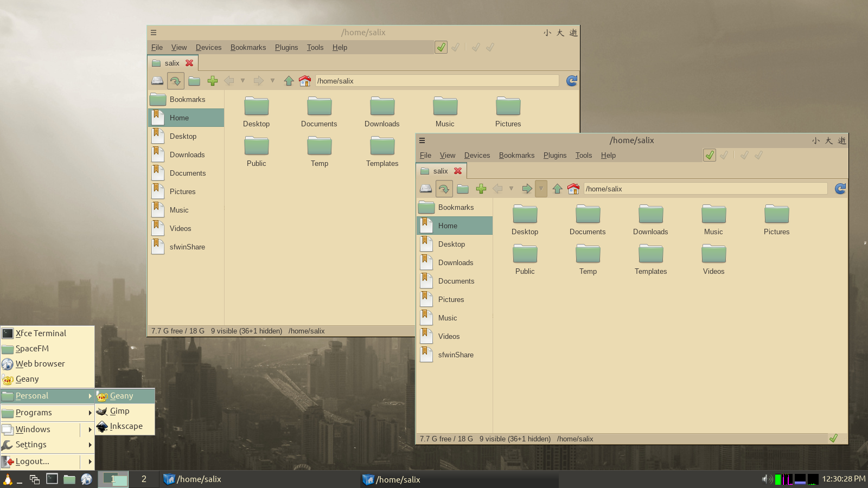Go back arrow in front window toolbar
Image resolution: width=868 pixels, height=488 pixels.
point(497,189)
